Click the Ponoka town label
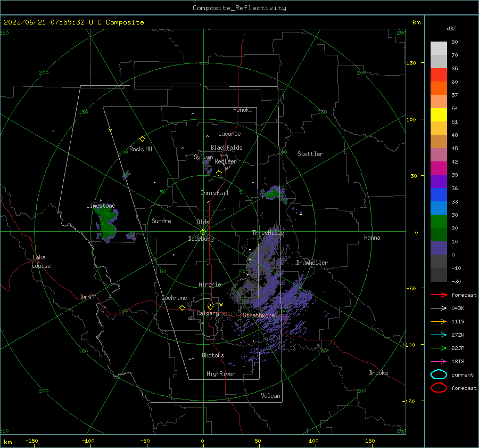Image resolution: width=479 pixels, height=448 pixels. pos(243,110)
